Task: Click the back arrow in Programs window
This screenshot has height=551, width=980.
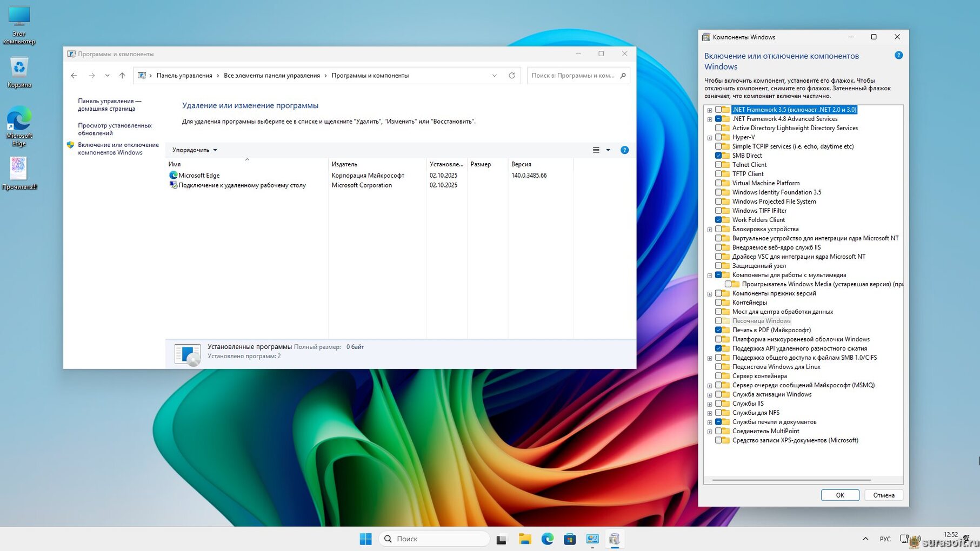Action: [74, 76]
